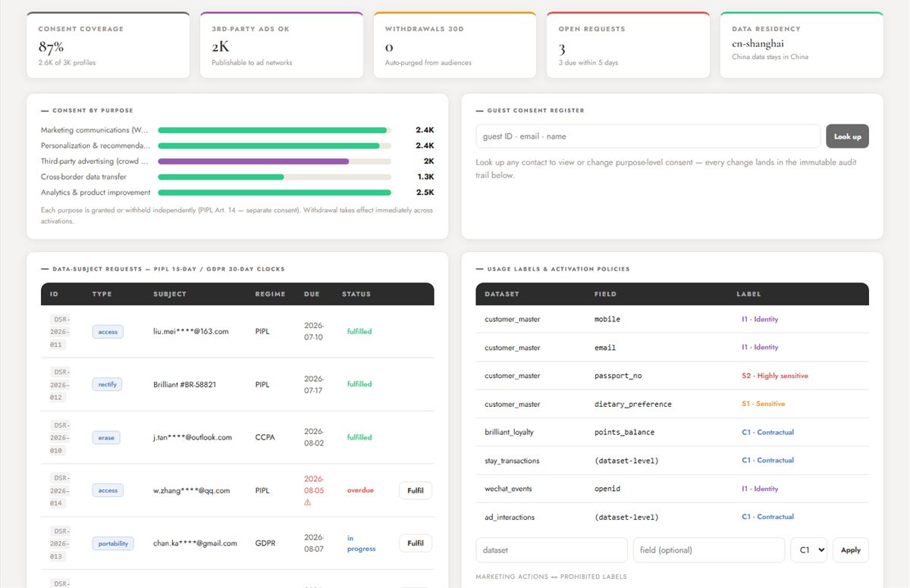The width and height of the screenshot is (910, 588).
Task: Open the 3rd-Party Ads OK card
Action: [281, 45]
